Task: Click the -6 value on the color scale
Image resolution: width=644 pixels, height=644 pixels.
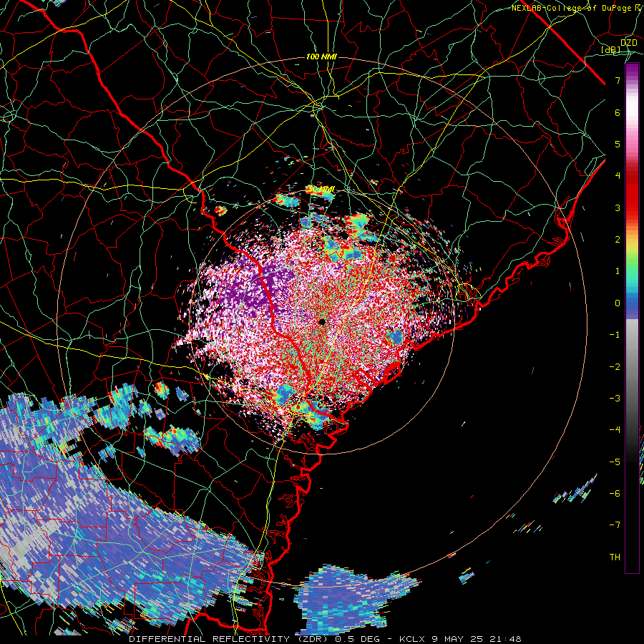Action: [615, 494]
